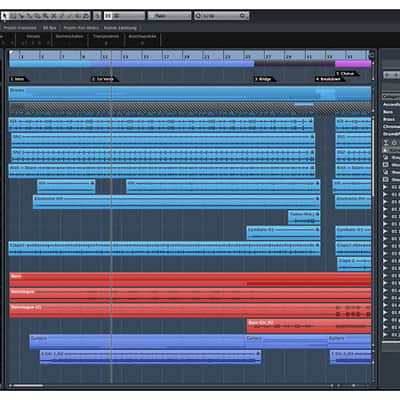
Task: Click the light blue first arranger section
Action: point(50,64)
